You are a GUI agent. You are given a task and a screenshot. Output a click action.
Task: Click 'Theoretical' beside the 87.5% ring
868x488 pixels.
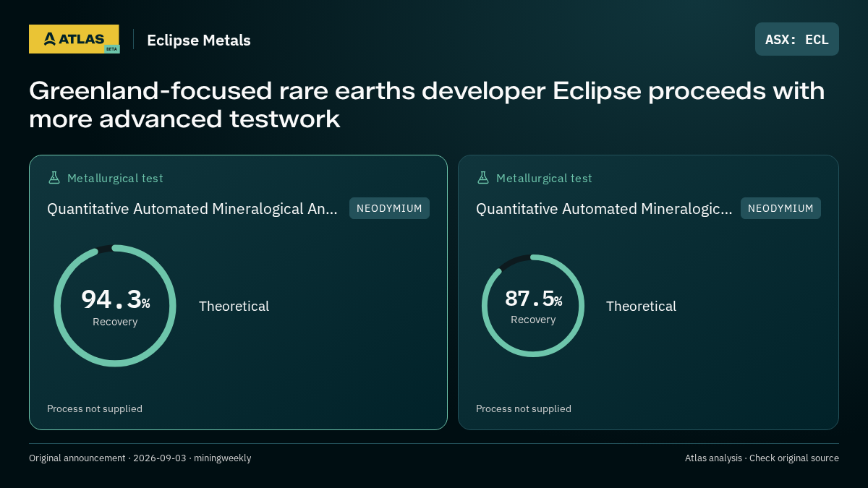[641, 306]
